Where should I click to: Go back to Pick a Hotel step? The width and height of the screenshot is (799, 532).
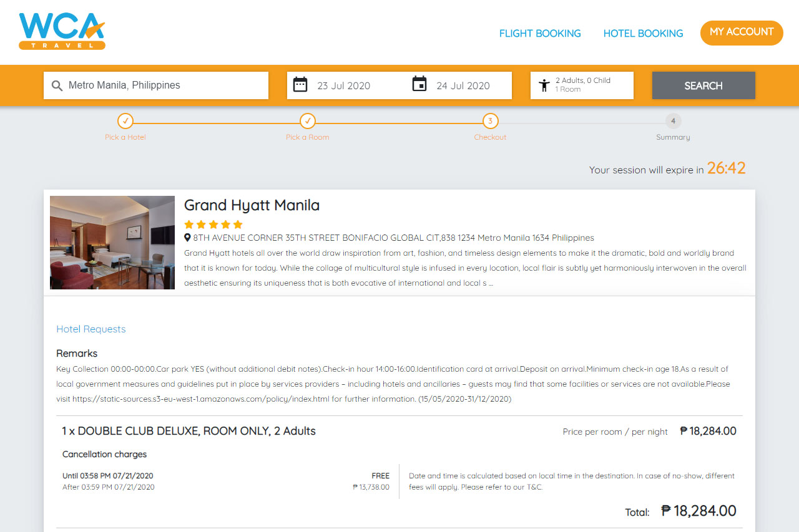tap(125, 121)
